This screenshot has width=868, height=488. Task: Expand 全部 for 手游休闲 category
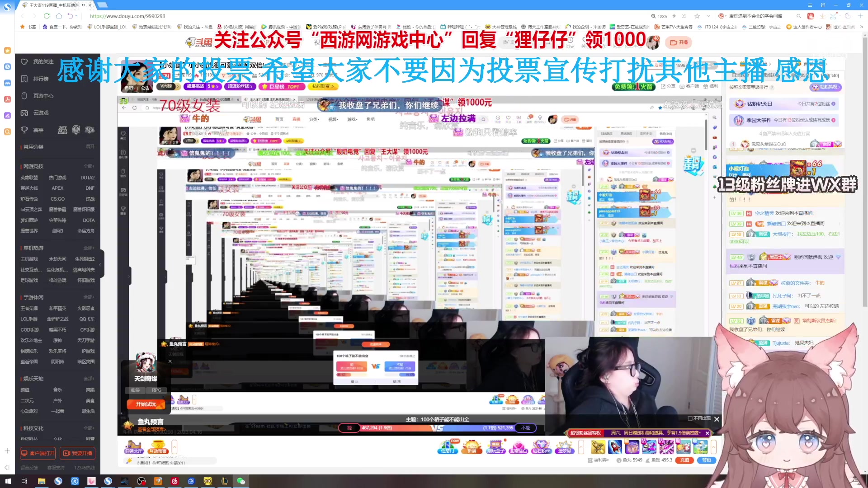(89, 297)
